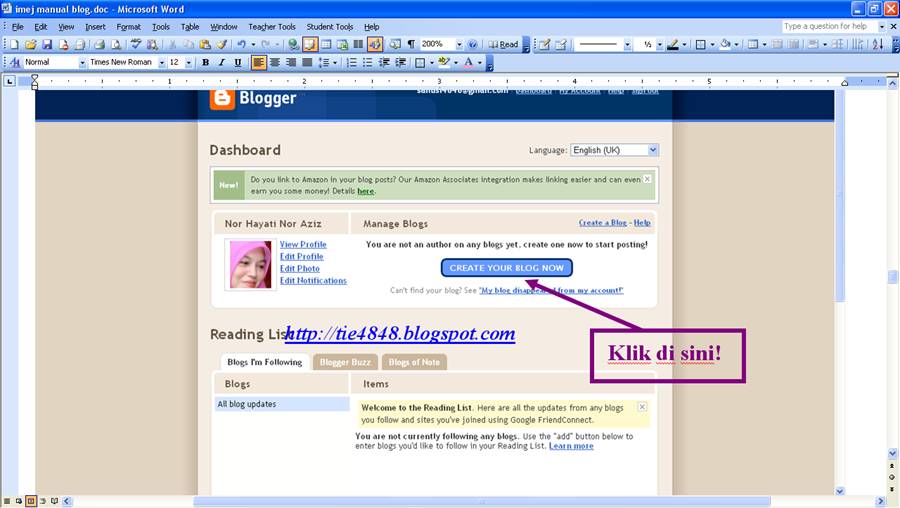The width and height of the screenshot is (900, 508).
Task: Click the Insert Hyperlink globe icon
Action: (293, 44)
